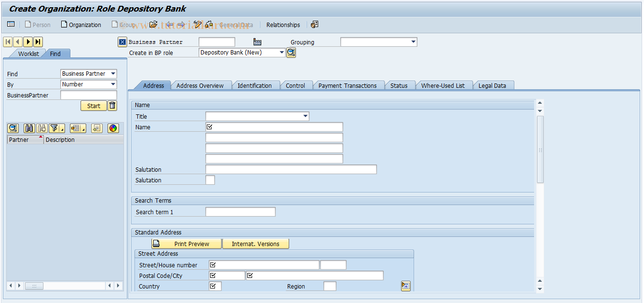Click the blue X icon beside Business Partner
Image resolution: width=644 pixels, height=303 pixels.
pos(122,42)
